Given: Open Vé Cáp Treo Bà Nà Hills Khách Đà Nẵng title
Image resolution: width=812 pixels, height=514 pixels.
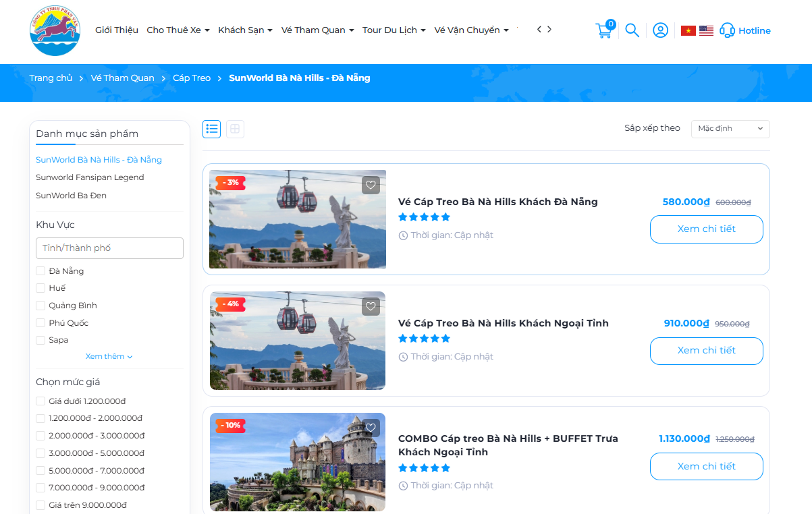Looking at the screenshot, I should [x=498, y=202].
